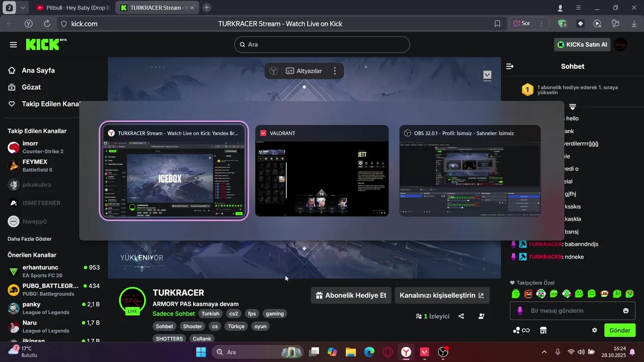Viewport: 644px width, 362px height.
Task: Open a new browser tab
Action: (207, 8)
